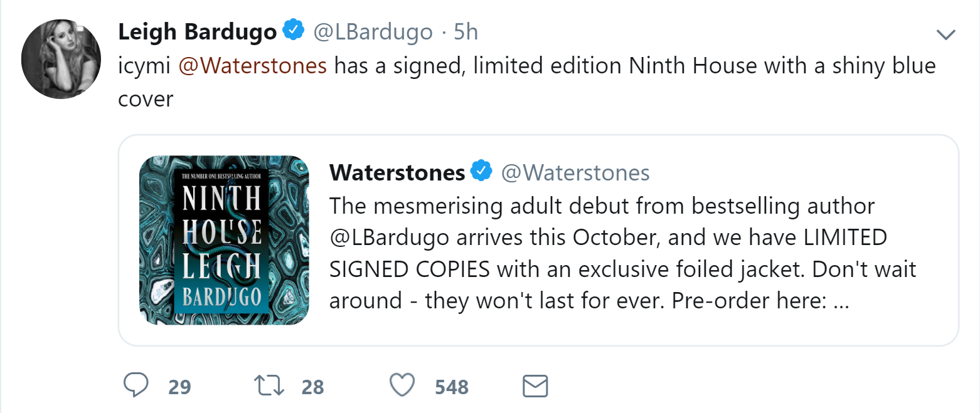Retweet this tweet

click(268, 386)
